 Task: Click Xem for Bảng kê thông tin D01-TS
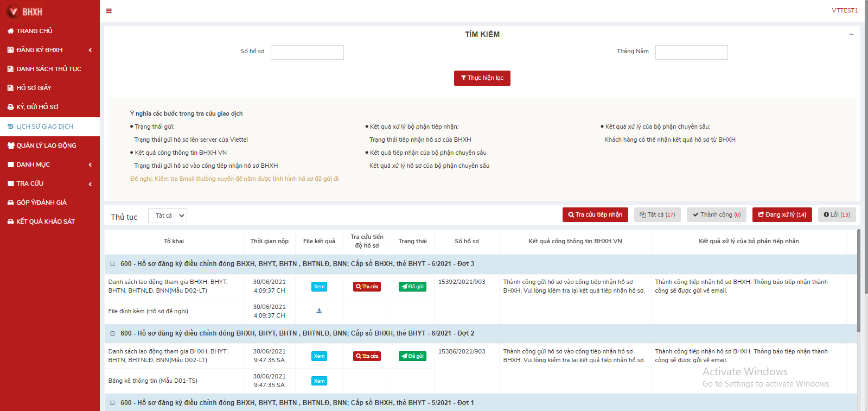tap(319, 381)
